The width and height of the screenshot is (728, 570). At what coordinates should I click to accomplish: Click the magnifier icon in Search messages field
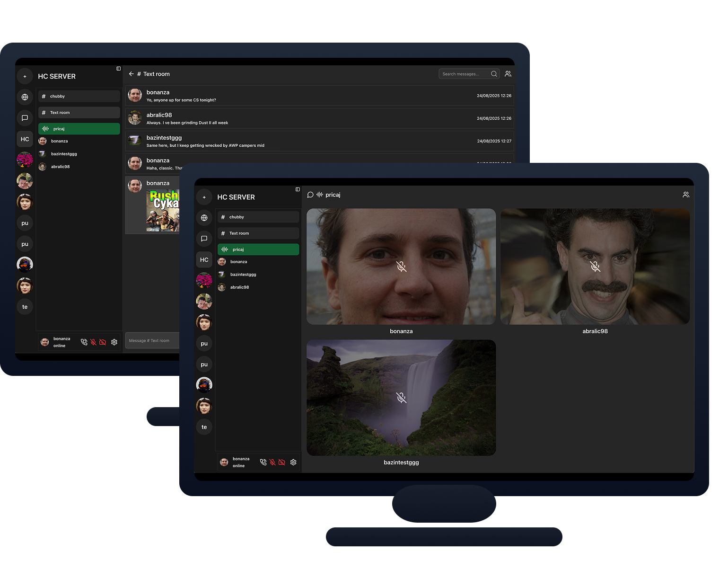[494, 74]
